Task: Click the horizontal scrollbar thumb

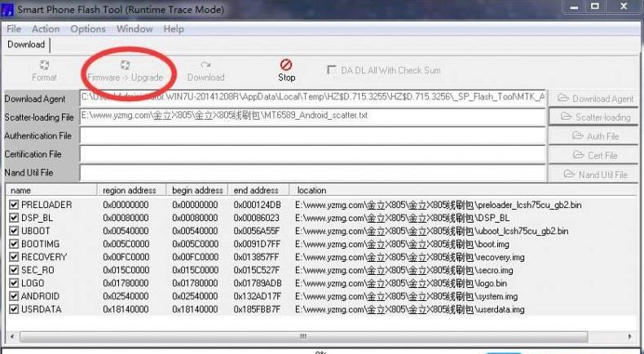Action: click(303, 337)
